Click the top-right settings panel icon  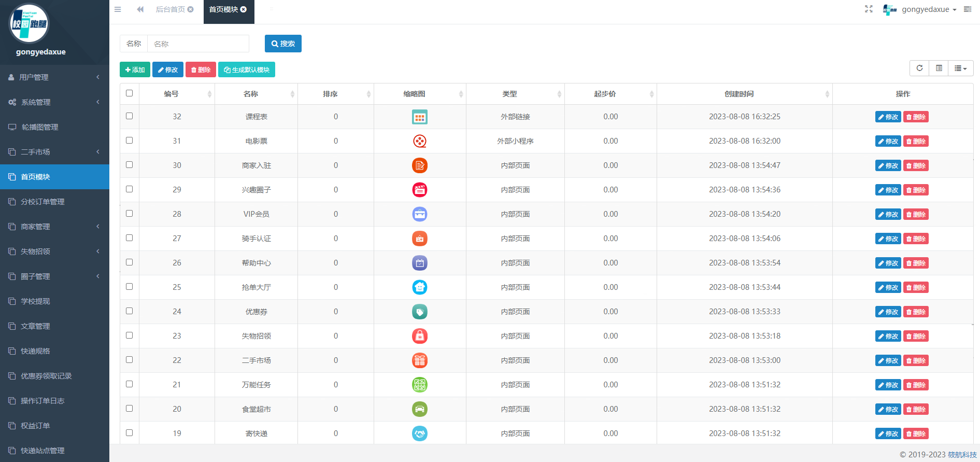pos(967,9)
